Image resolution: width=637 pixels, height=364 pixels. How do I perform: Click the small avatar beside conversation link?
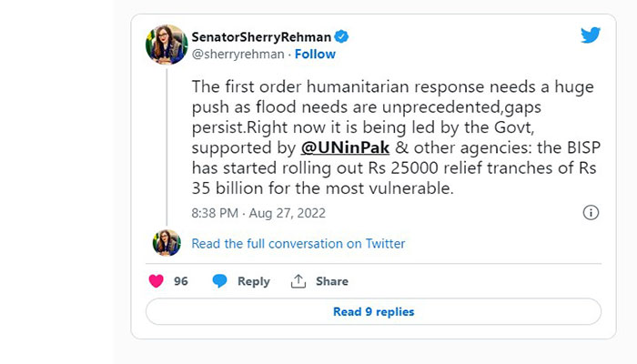(x=167, y=243)
